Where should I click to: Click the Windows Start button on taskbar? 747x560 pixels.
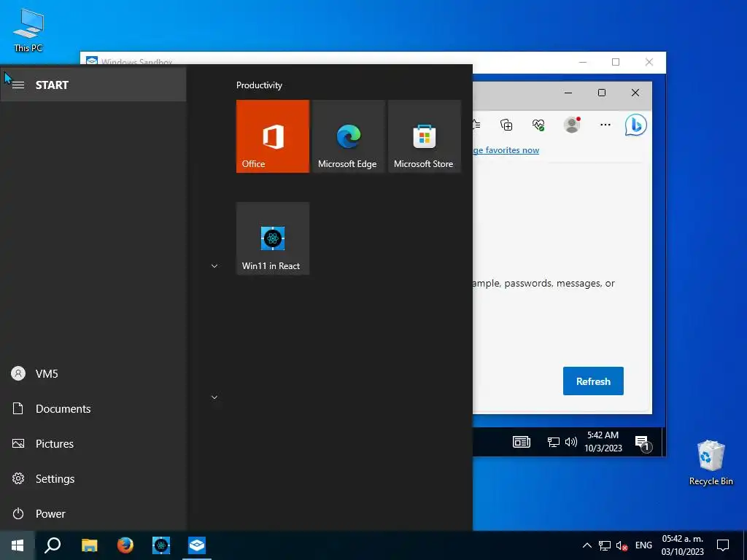pos(18,545)
